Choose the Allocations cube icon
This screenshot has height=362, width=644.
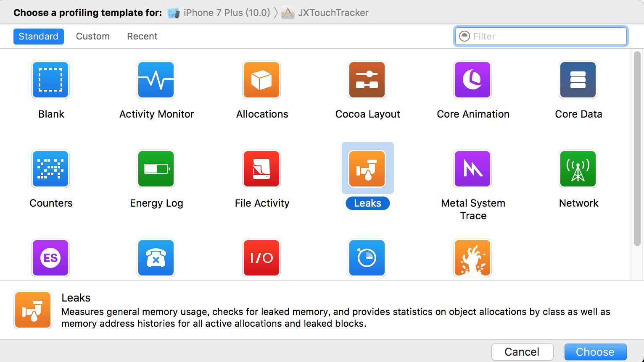(x=261, y=80)
